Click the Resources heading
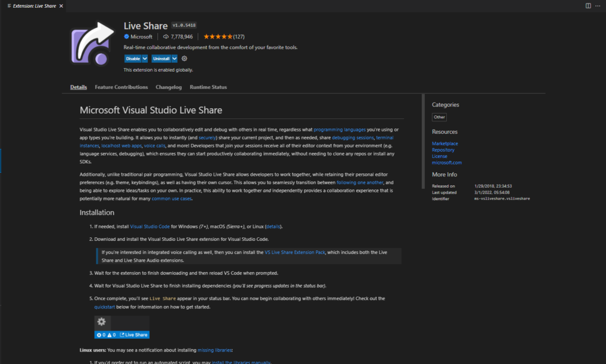 (x=444, y=132)
